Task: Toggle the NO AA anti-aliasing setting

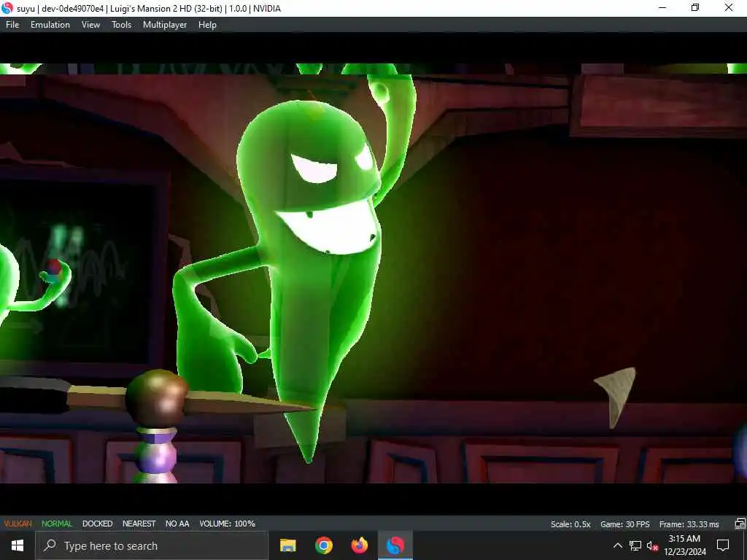Action: pyautogui.click(x=177, y=524)
